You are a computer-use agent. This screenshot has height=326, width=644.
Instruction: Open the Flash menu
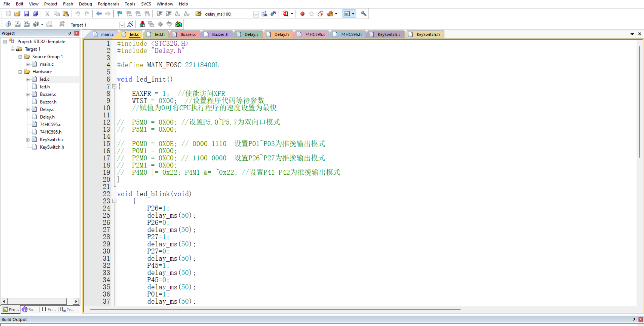[x=68, y=4]
